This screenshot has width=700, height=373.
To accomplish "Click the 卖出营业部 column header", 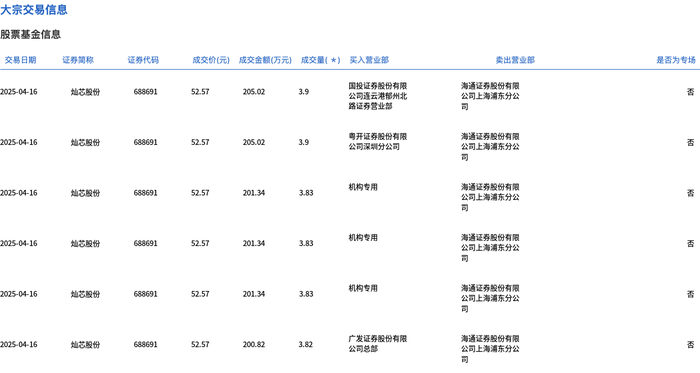I will tap(515, 60).
